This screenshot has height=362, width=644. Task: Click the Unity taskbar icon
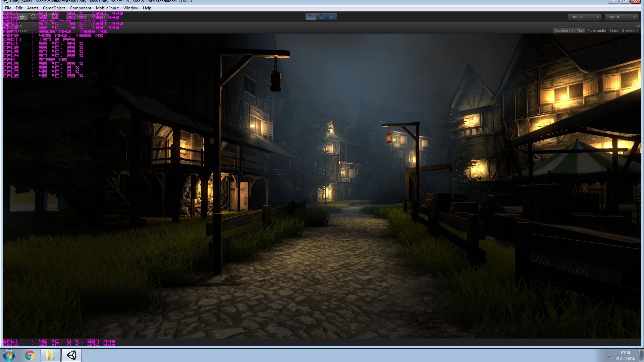click(x=71, y=355)
